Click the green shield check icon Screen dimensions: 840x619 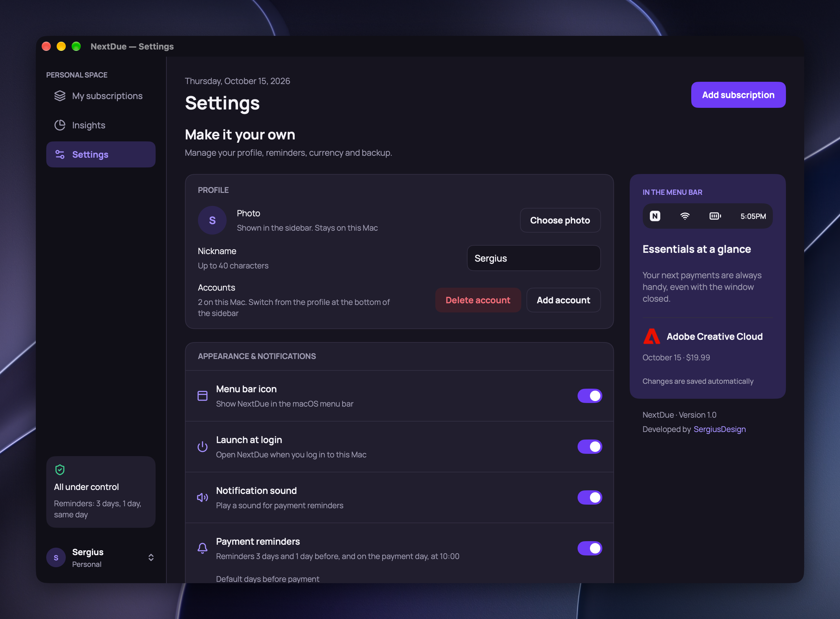[60, 469]
